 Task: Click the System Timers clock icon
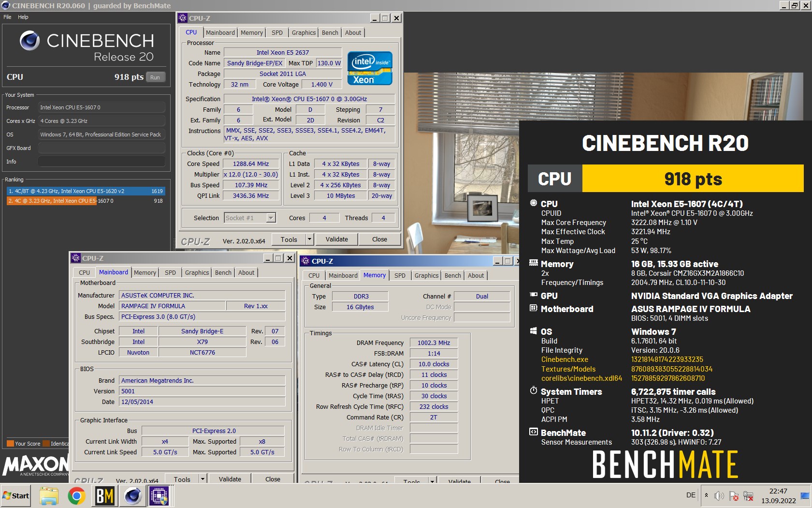[x=534, y=390]
